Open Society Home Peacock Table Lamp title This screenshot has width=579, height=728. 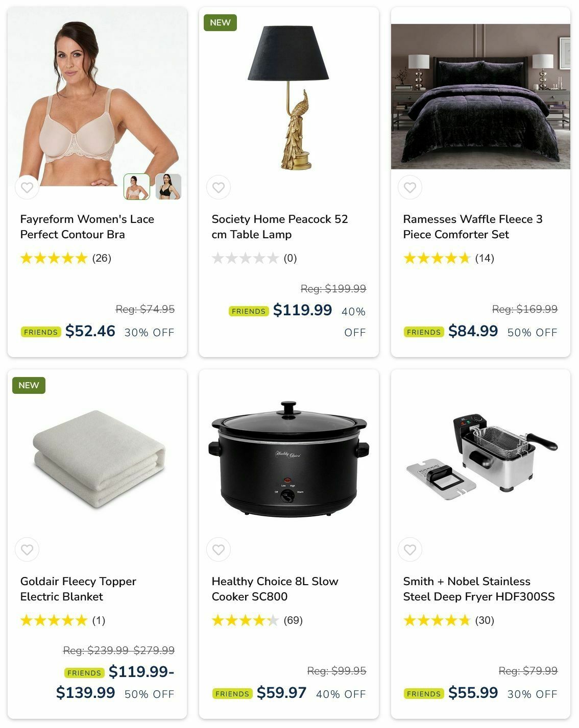point(280,227)
